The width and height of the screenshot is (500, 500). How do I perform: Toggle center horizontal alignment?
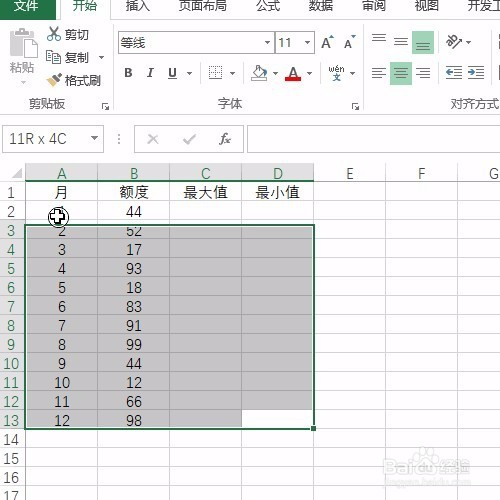(x=401, y=73)
